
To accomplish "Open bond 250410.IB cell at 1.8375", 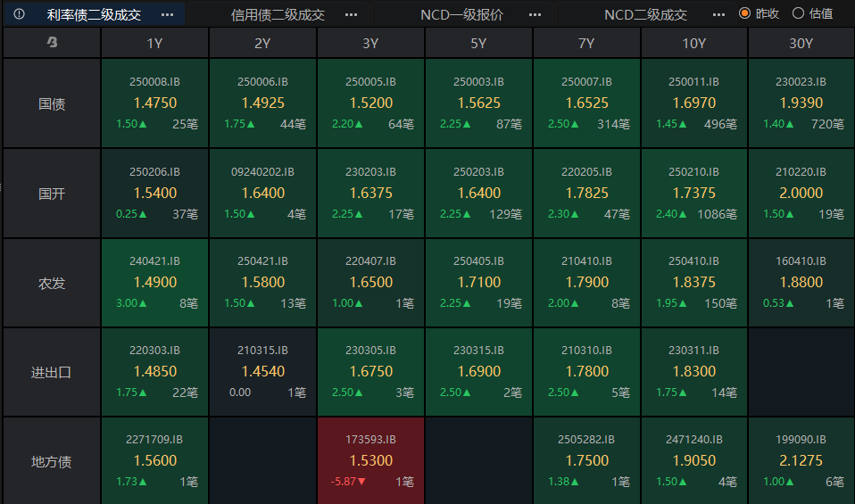I will click(694, 283).
